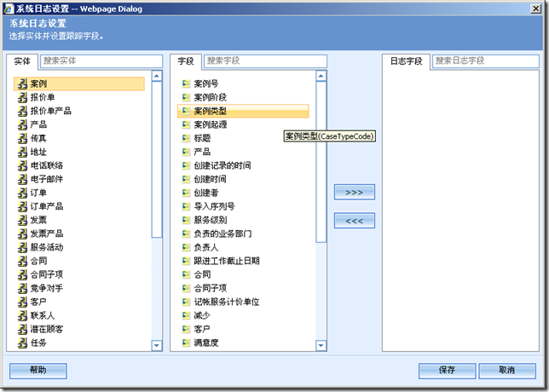Viewport: 549px width, 392px height.
Task: Select the 日志字段 tab
Action: coord(406,61)
